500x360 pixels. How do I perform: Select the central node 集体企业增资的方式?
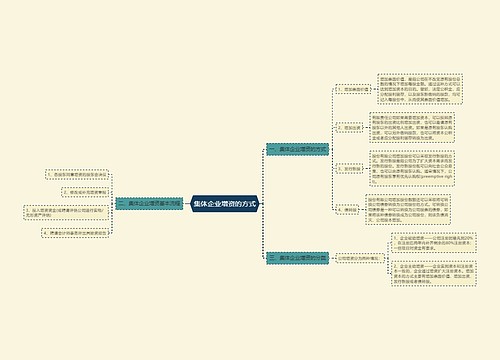[225, 204]
